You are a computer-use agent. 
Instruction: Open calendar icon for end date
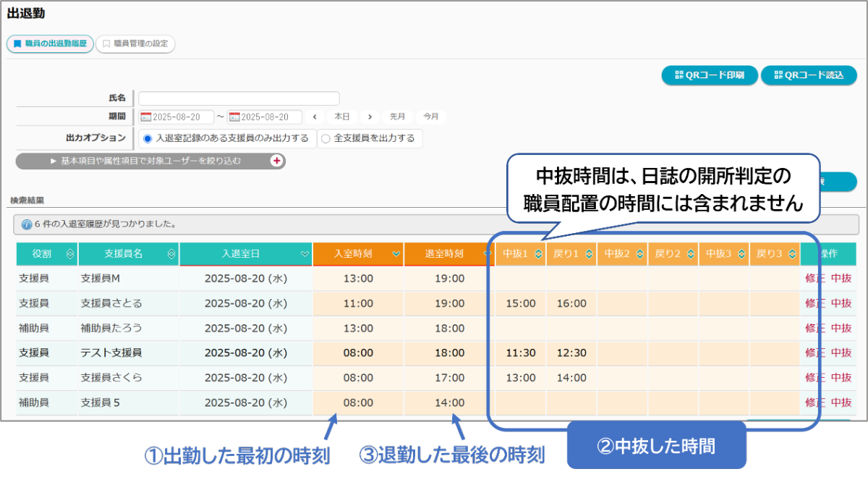click(234, 117)
